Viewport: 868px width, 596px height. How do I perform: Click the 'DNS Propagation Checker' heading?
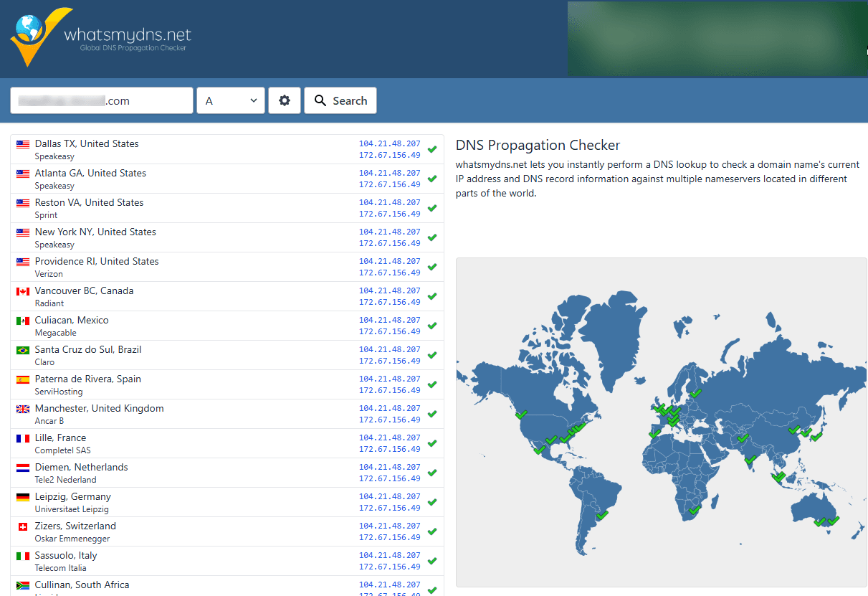click(x=538, y=145)
